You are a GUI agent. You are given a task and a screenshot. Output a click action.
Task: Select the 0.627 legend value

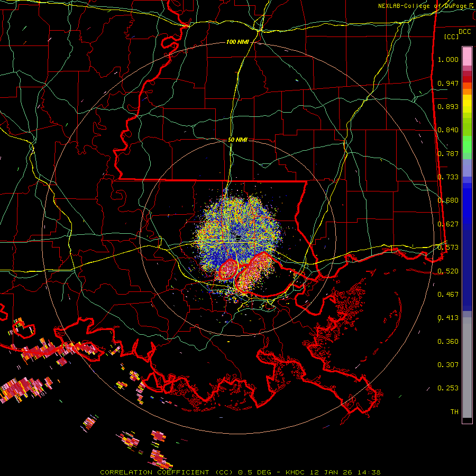pyautogui.click(x=448, y=224)
